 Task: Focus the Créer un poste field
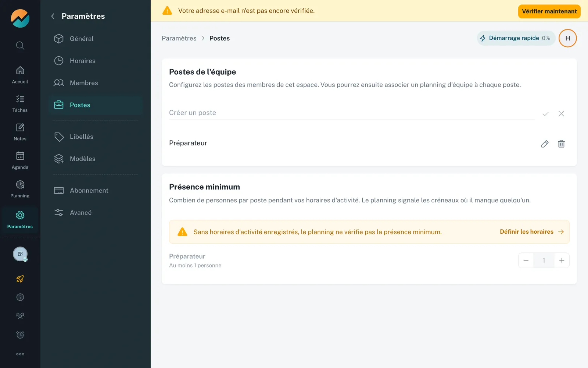point(352,113)
